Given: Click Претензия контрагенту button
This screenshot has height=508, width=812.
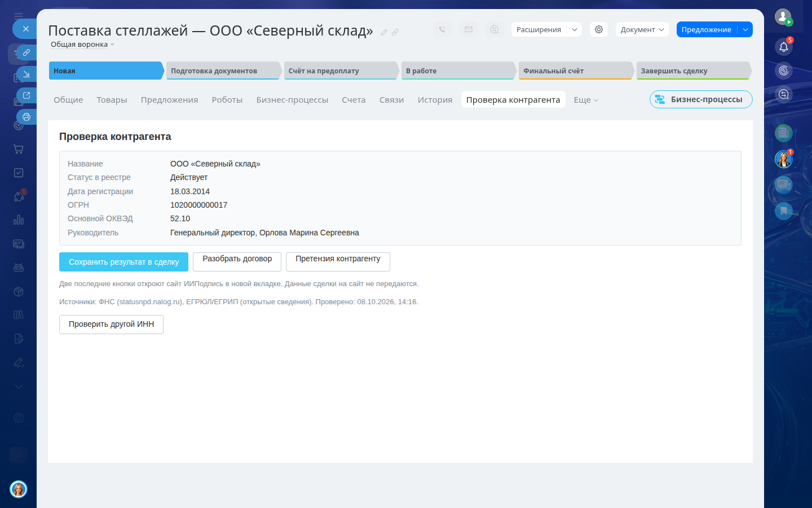Looking at the screenshot, I should 338,262.
